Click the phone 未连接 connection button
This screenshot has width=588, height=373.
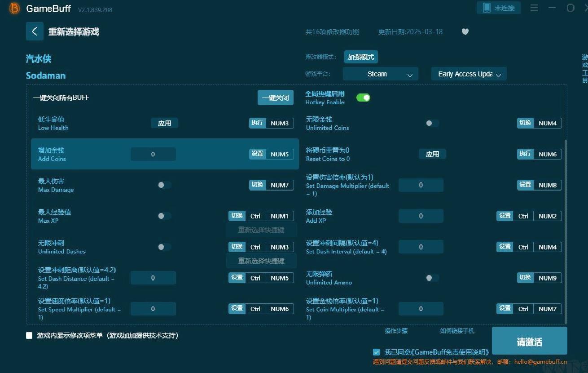pyautogui.click(x=499, y=8)
